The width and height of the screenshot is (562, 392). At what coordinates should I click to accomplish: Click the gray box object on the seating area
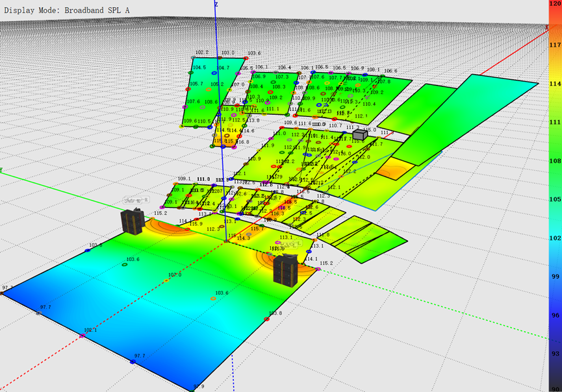[360, 134]
